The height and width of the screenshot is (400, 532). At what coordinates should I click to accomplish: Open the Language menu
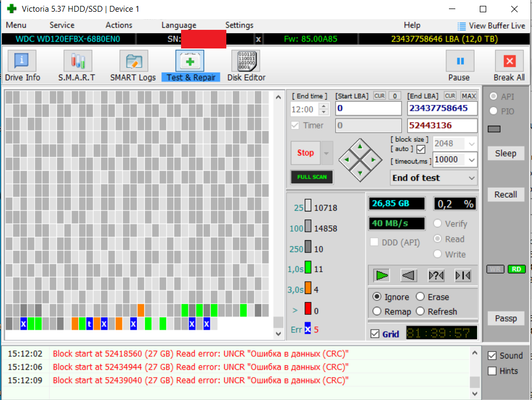178,25
